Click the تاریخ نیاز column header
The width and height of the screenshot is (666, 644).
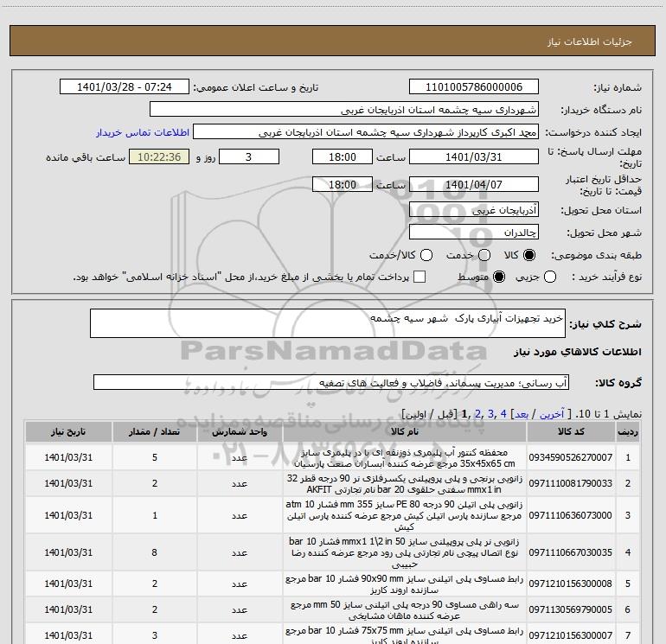pos(68,431)
